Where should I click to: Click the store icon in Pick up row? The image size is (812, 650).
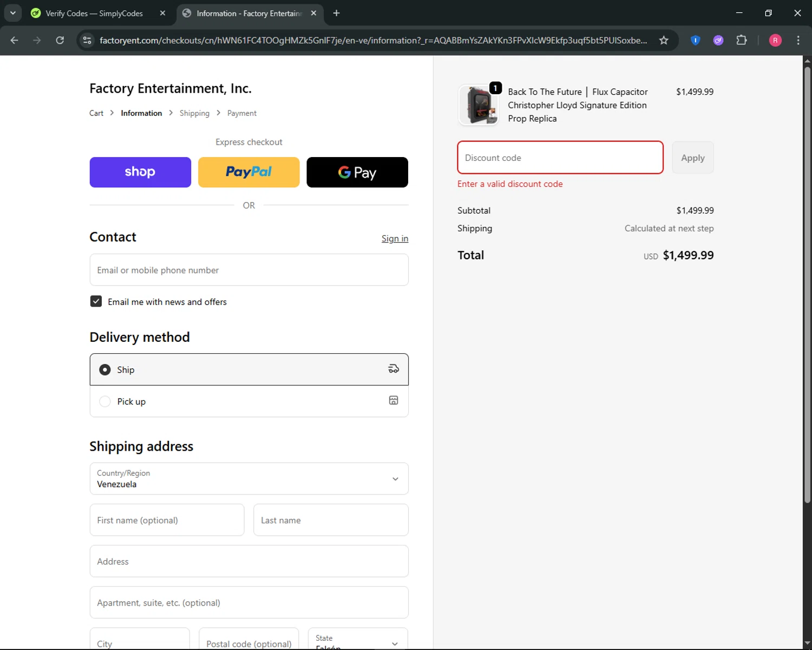tap(394, 400)
